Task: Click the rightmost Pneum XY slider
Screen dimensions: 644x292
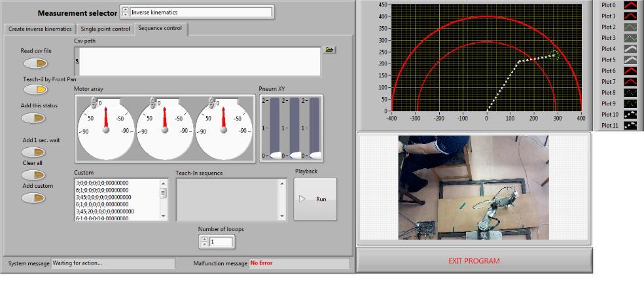Action: pyautogui.click(x=315, y=128)
